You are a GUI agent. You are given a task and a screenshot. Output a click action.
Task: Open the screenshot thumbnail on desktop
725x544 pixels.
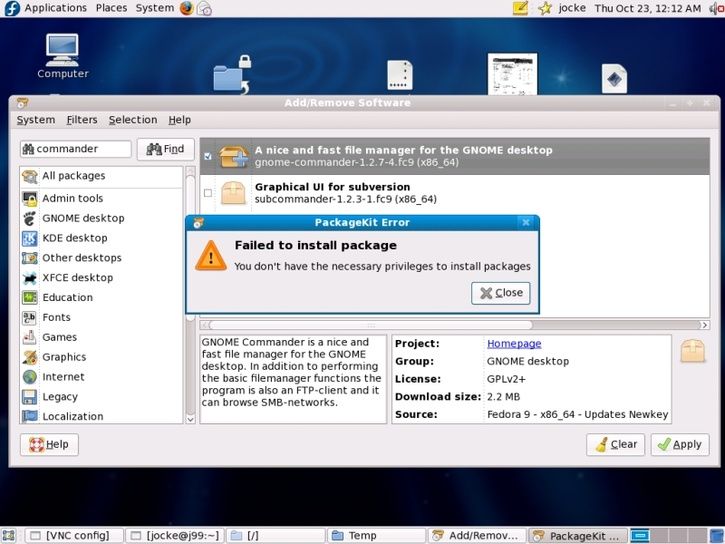512,74
